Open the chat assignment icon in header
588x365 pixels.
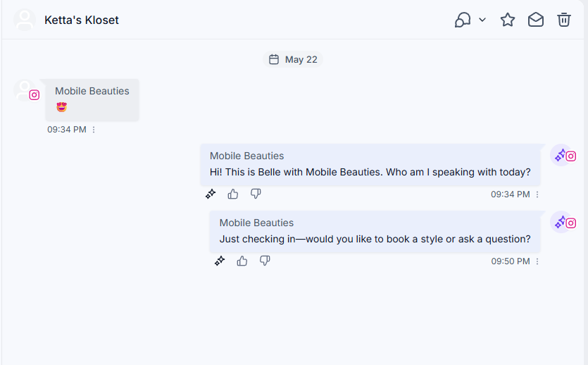pos(463,20)
